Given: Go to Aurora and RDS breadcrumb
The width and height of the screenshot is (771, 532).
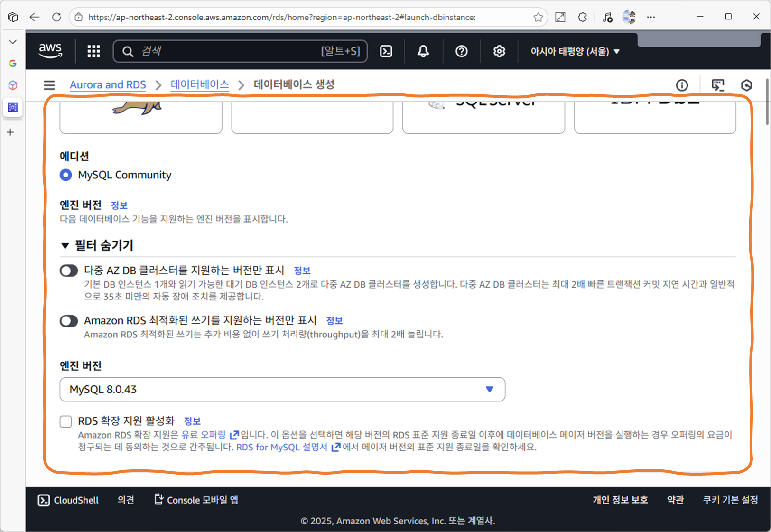Looking at the screenshot, I should tap(108, 85).
